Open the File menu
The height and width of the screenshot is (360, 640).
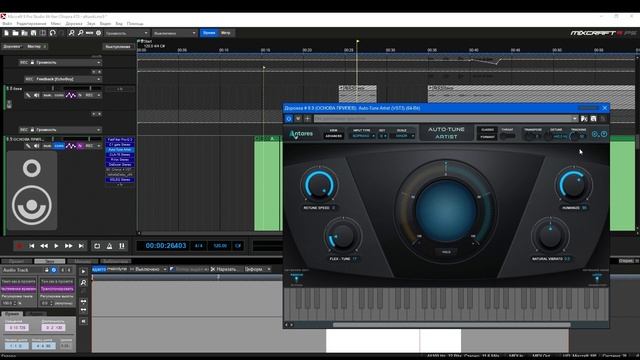point(7,24)
